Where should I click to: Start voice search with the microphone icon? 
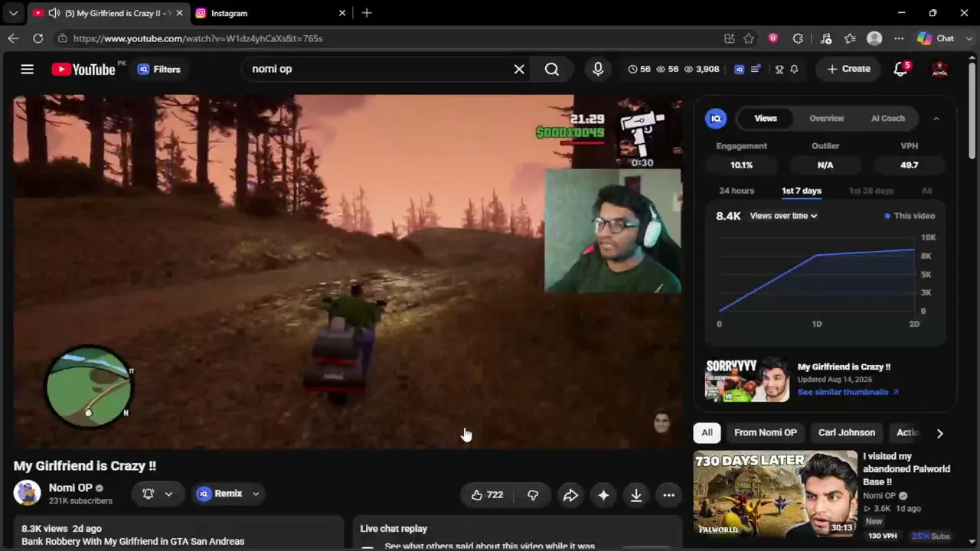click(598, 69)
